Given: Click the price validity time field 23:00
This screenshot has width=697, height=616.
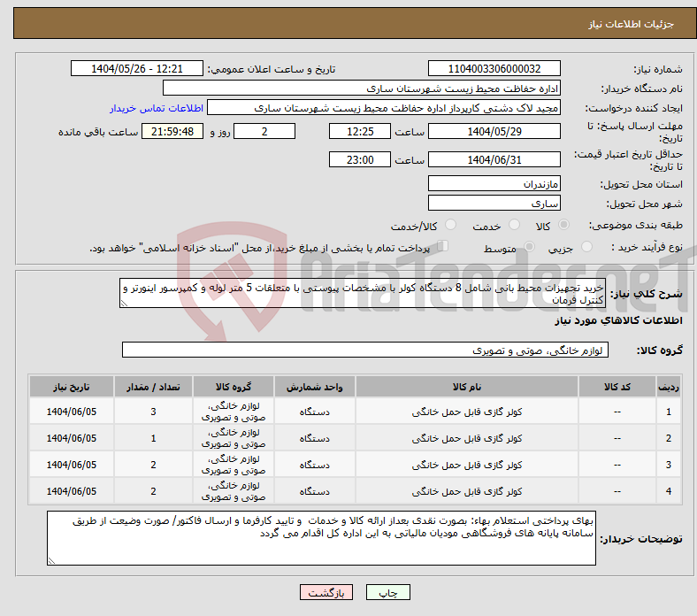Looking at the screenshot, I should click(x=358, y=160).
